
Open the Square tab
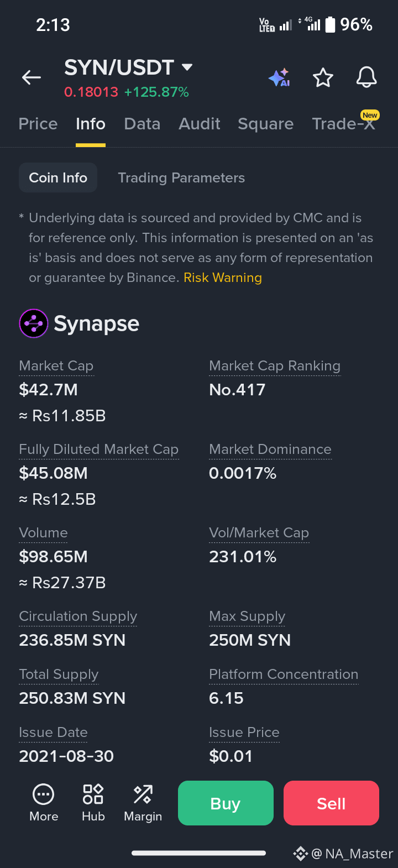266,124
